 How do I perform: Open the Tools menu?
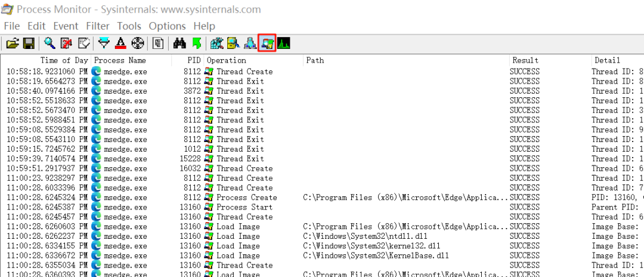pos(129,26)
